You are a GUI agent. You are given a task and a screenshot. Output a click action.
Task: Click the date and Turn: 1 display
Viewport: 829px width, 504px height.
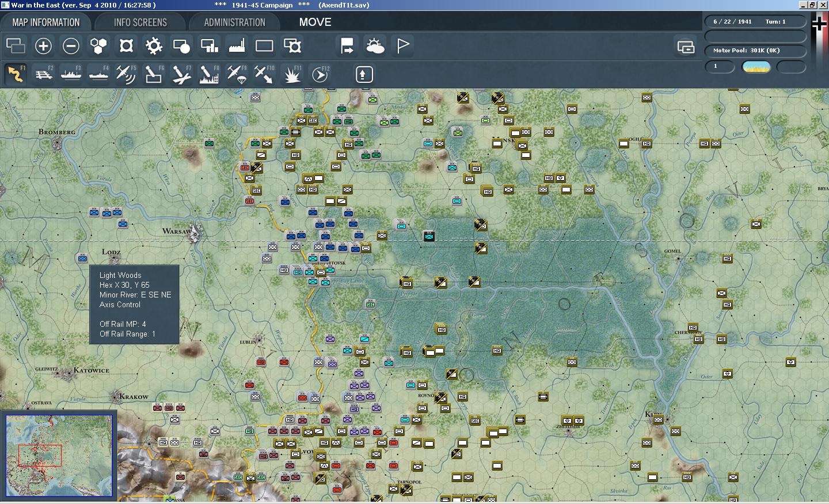[755, 22]
